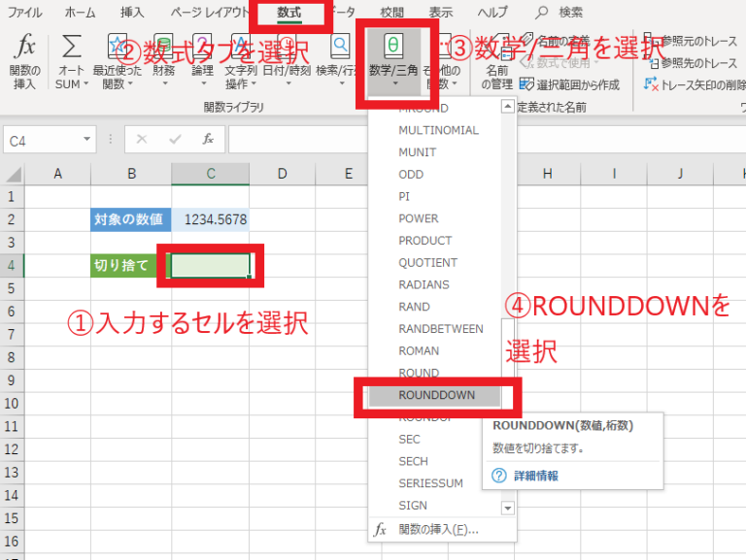Viewport: 746px width, 560px height.
Task: Open 日付/時刻 functions category
Action: [287, 61]
